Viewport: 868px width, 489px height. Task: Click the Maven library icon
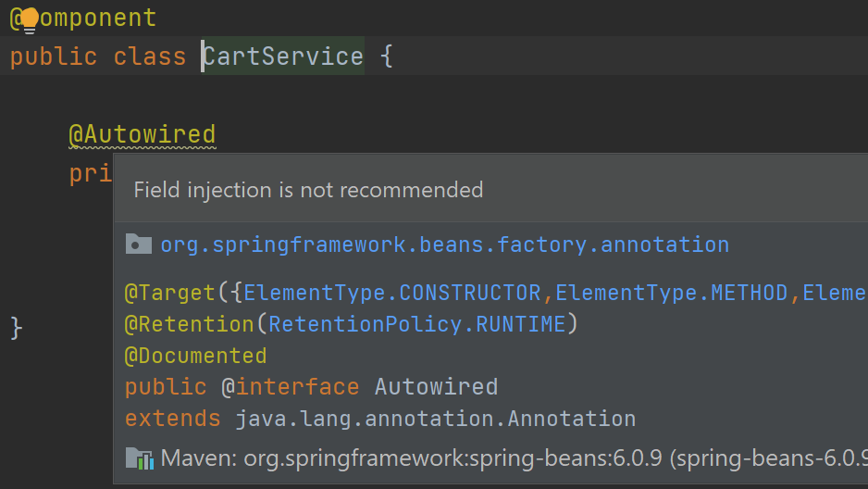tap(139, 458)
